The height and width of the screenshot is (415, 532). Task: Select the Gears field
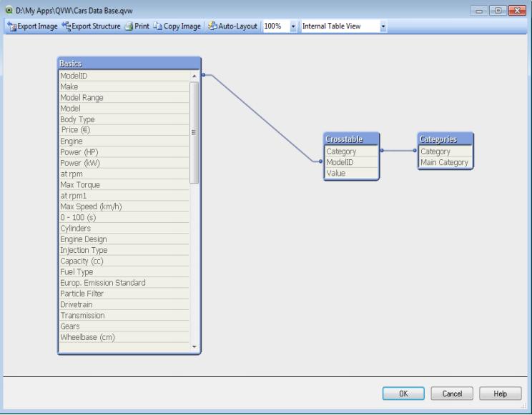124,326
